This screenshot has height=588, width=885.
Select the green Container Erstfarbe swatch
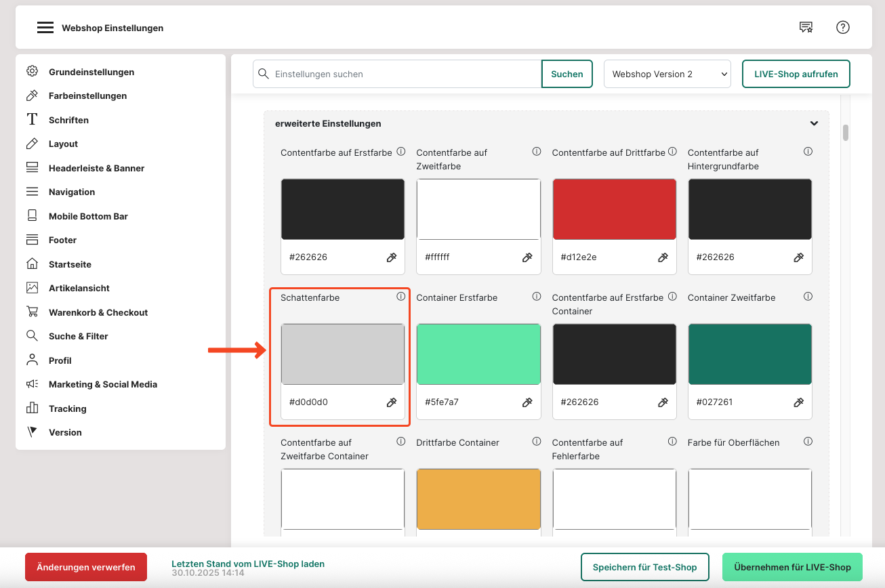click(x=478, y=354)
